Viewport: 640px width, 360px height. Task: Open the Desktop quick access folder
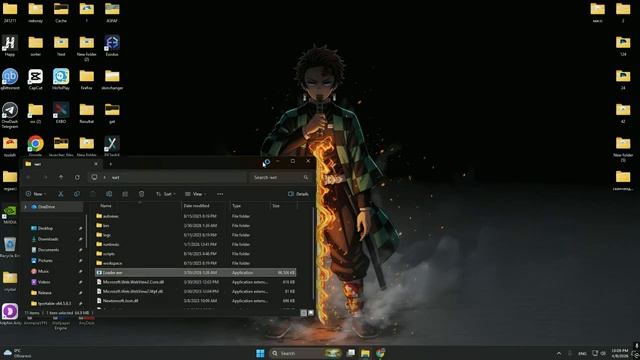45,228
